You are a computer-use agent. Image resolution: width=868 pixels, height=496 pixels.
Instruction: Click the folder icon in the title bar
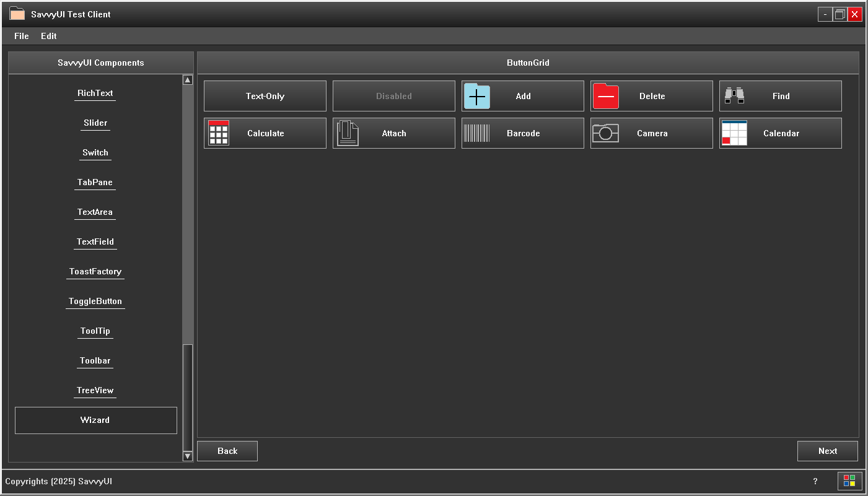click(17, 13)
